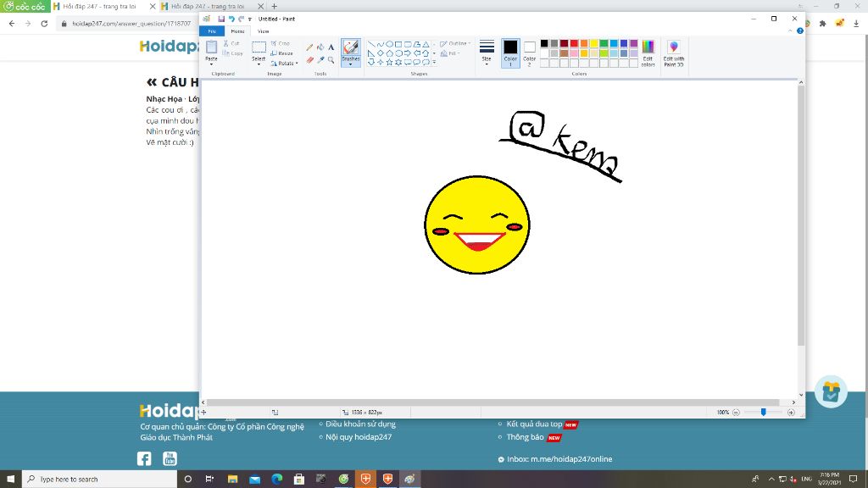This screenshot has height=488, width=868.
Task: Switch to first Hỏi đáp 247 browser tab
Action: click(x=104, y=6)
